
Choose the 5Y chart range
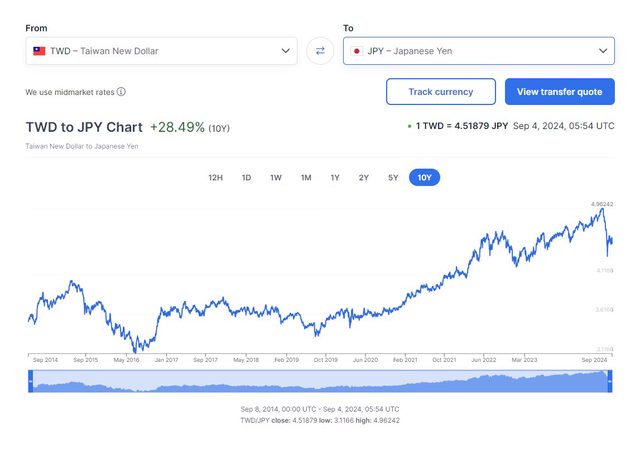(393, 177)
